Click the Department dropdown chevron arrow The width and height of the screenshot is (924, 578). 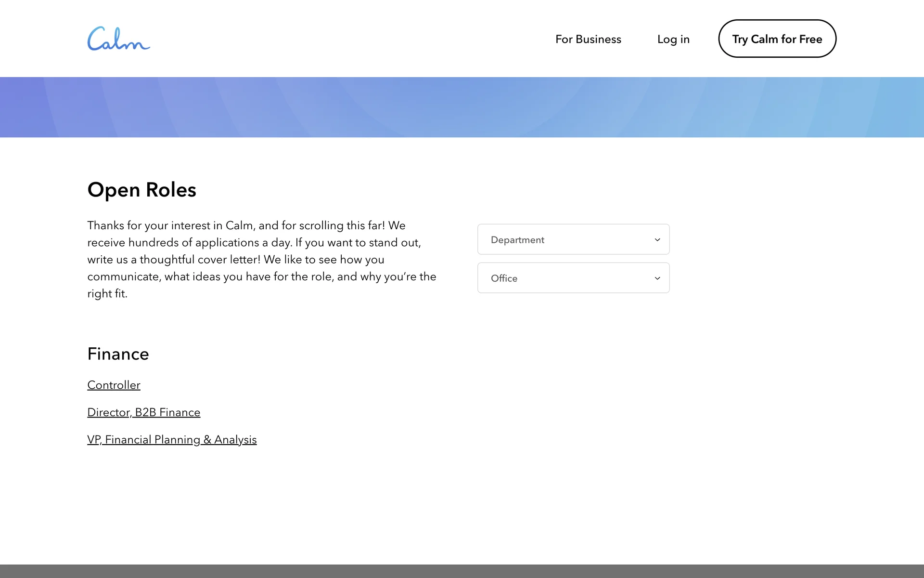[657, 240]
